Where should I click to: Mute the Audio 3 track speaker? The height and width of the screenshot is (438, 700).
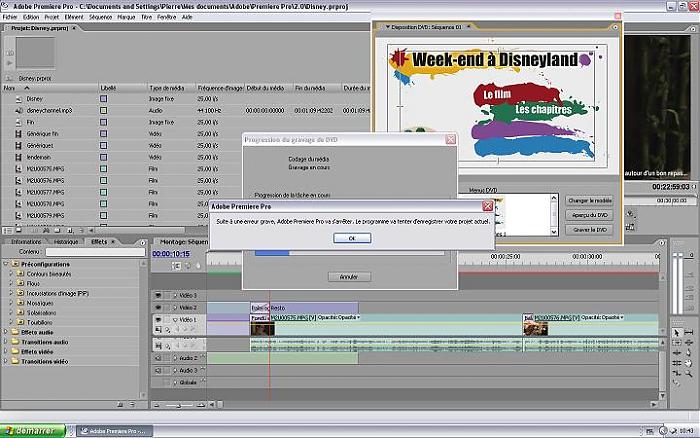point(158,371)
